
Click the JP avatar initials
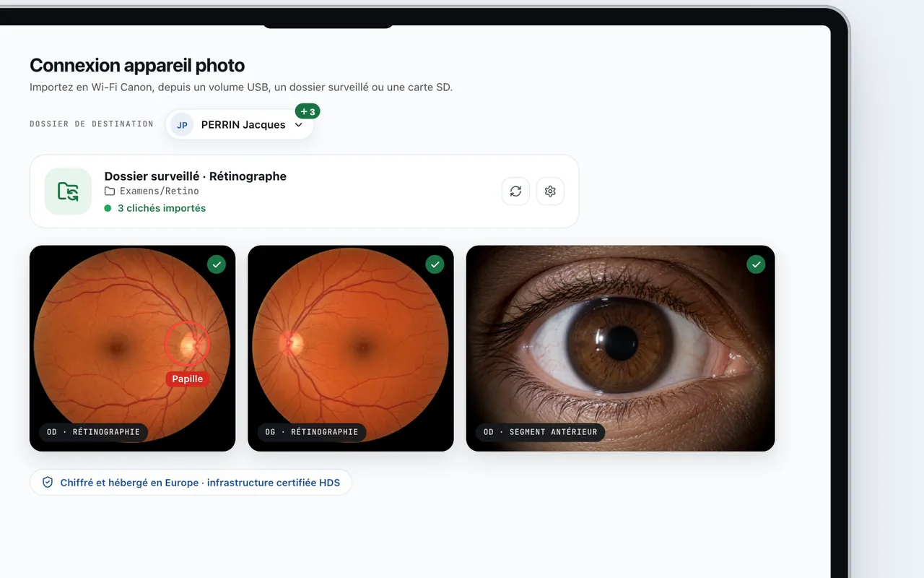[182, 125]
